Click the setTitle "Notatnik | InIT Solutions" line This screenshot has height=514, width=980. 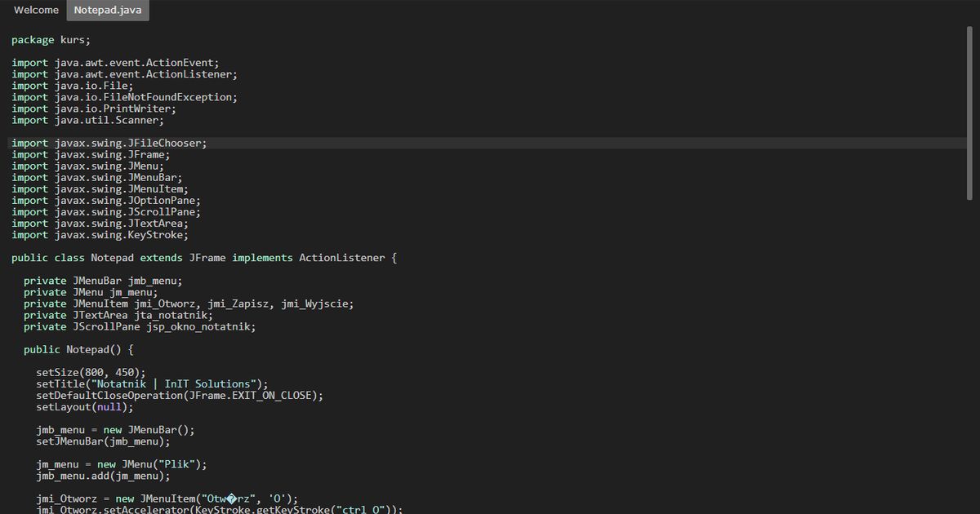pos(152,383)
